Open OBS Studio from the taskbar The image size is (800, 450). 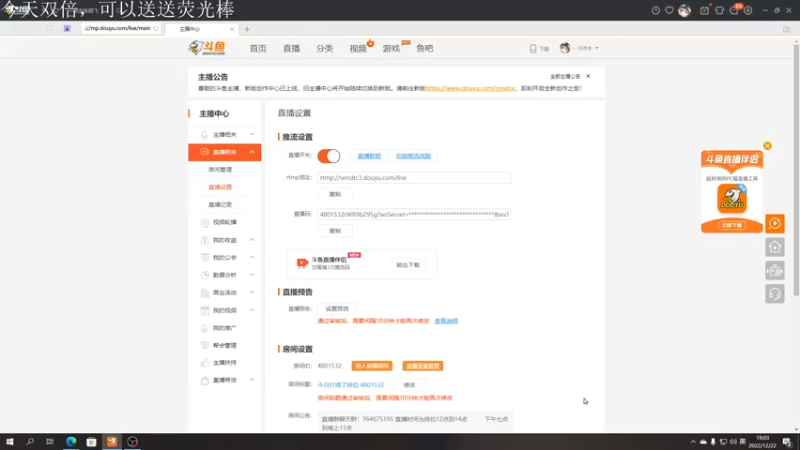(x=132, y=442)
